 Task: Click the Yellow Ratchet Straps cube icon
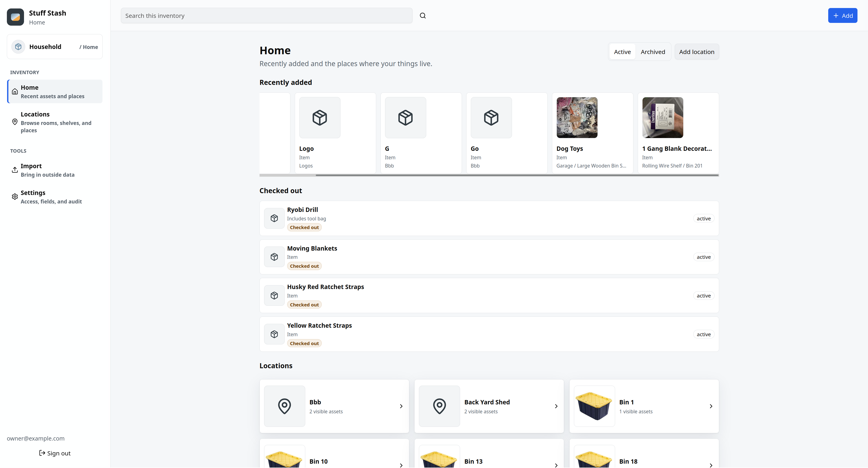tap(274, 334)
